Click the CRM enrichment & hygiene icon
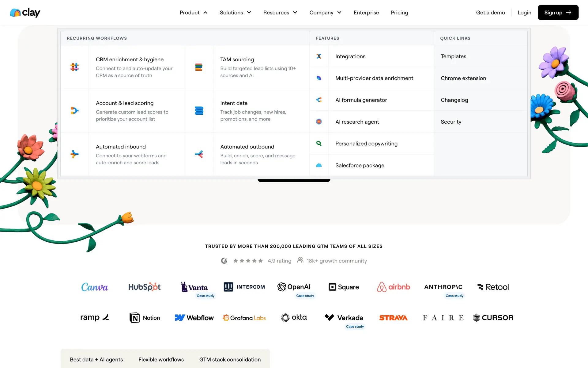 [74, 67]
